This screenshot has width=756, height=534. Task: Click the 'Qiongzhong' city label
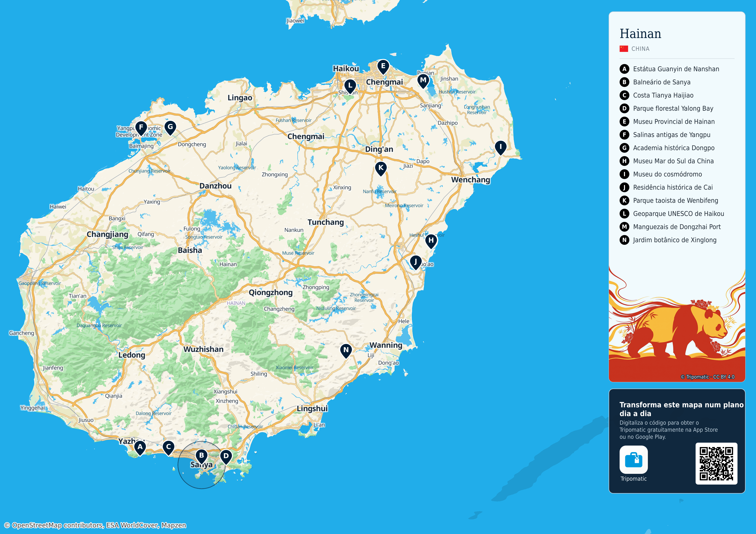click(271, 293)
